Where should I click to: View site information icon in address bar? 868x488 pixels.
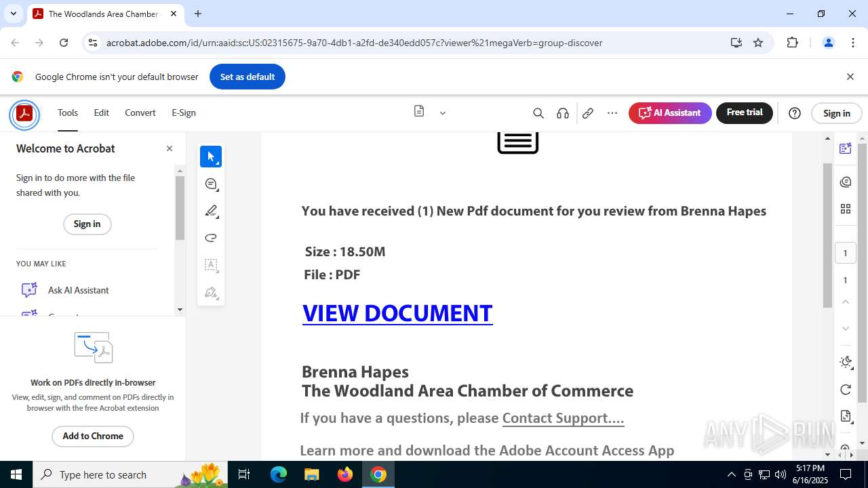93,43
